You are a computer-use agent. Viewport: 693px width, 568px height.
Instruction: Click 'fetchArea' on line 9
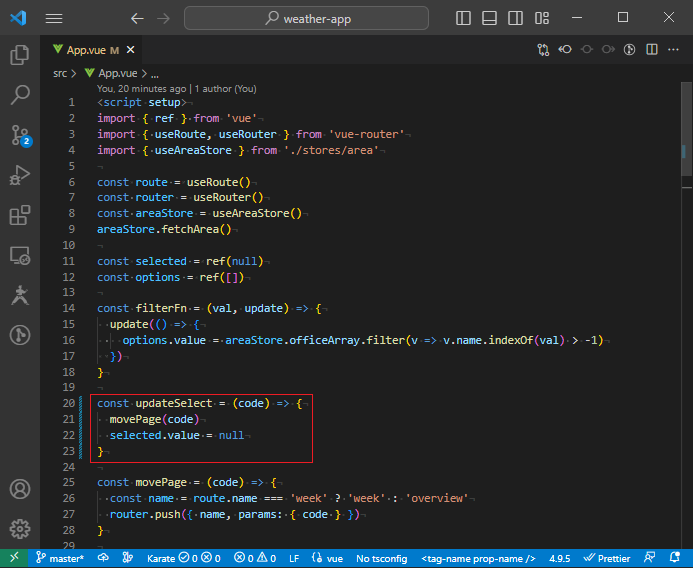tap(190, 230)
